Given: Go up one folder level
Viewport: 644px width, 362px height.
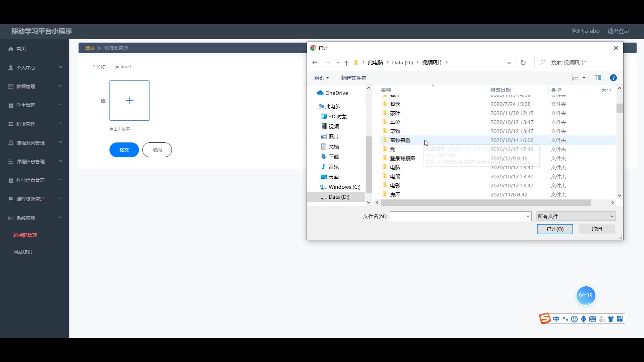Looking at the screenshot, I should pyautogui.click(x=346, y=63).
